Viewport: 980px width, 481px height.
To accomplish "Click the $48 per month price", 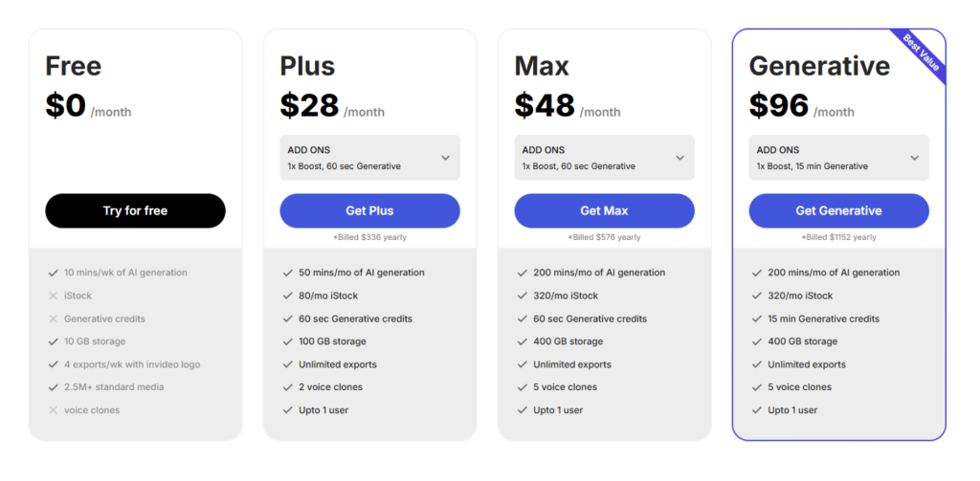I will (568, 106).
